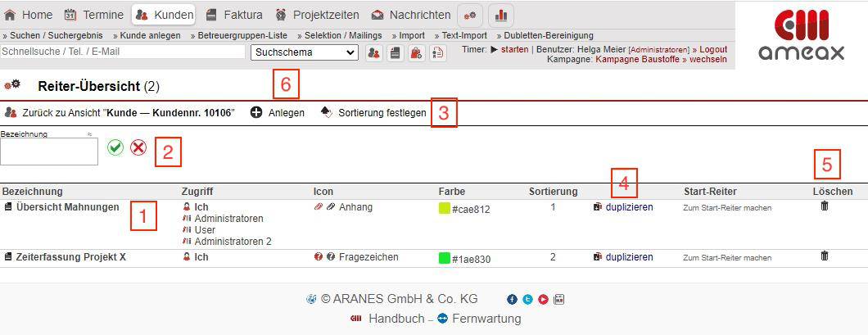The image size is (868, 335).
Task: Open the settings gears icon in navigation
Action: click(469, 15)
